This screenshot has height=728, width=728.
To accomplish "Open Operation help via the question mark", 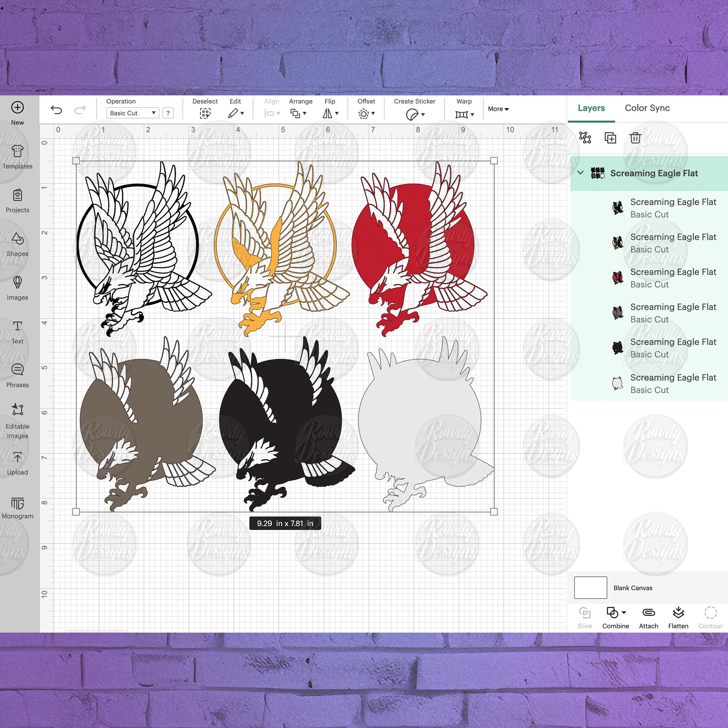I will (x=168, y=113).
